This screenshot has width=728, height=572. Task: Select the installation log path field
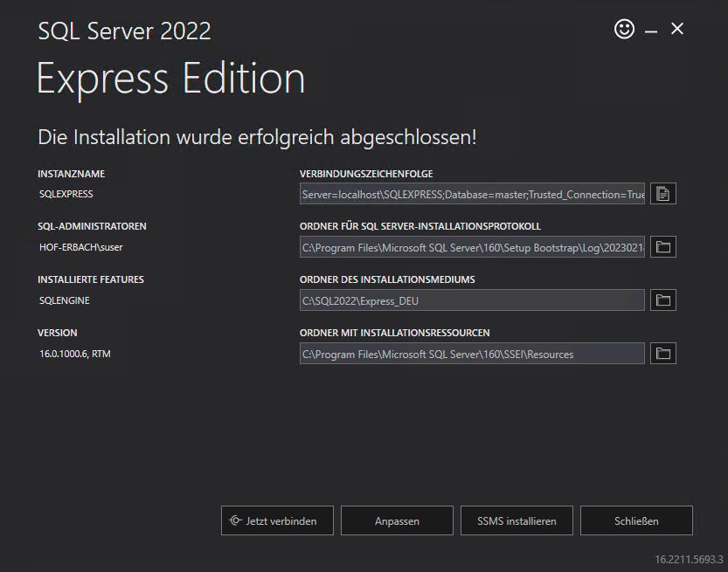click(x=472, y=247)
